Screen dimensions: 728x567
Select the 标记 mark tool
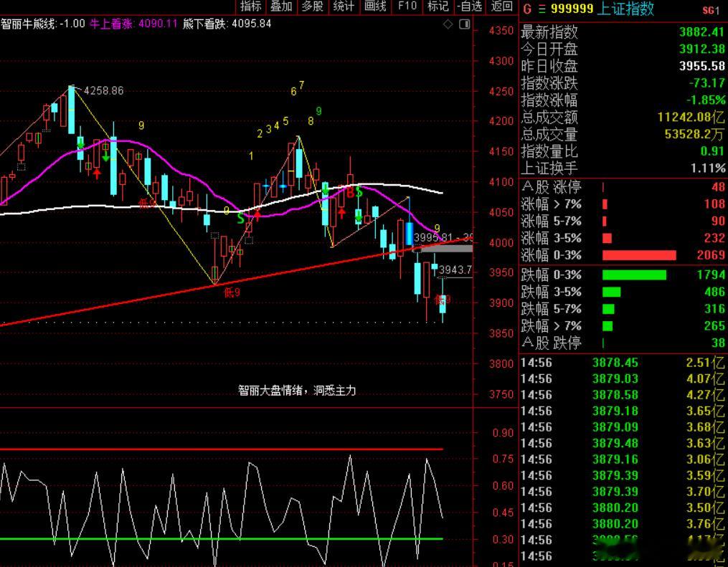[x=438, y=6]
